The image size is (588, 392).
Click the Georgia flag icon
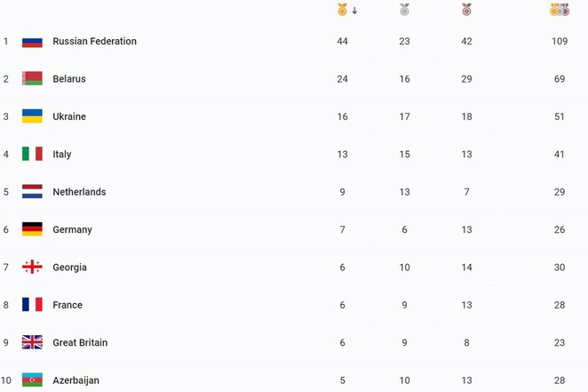coord(32,268)
